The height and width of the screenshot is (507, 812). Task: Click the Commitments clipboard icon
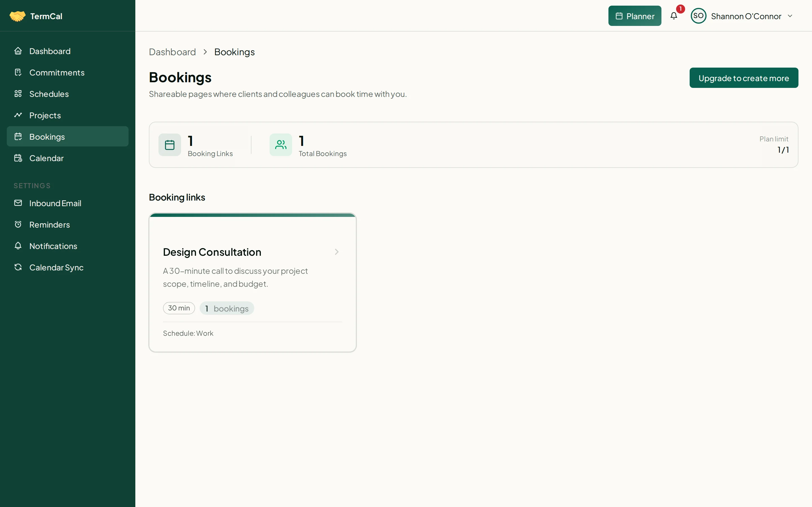coord(18,72)
